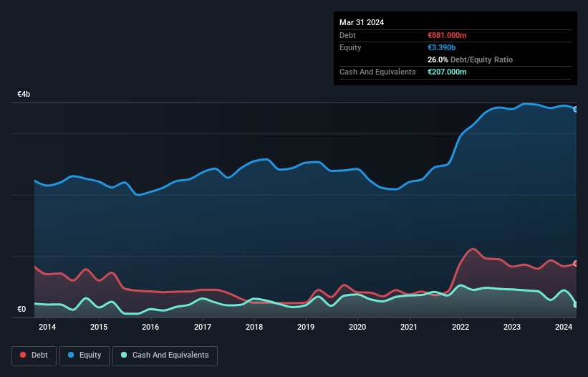Toggle the Debt series legend button
This screenshot has width=588, height=377.
[x=34, y=355]
